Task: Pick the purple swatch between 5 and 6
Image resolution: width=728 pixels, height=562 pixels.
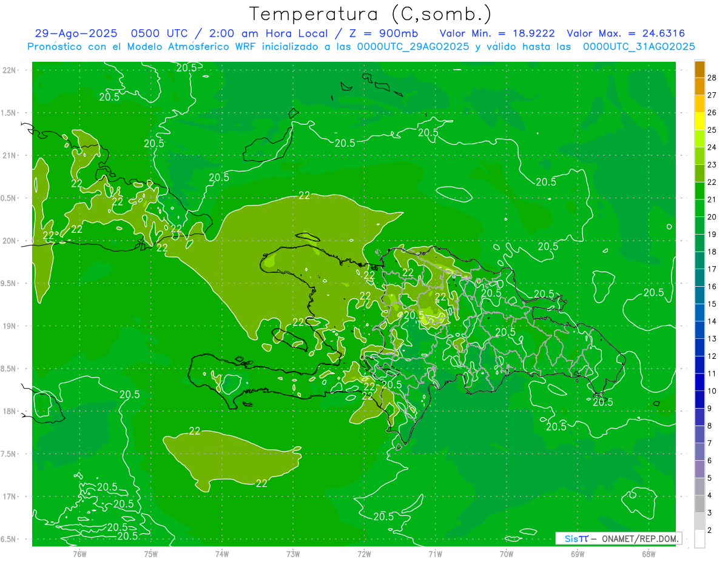Action: click(699, 469)
